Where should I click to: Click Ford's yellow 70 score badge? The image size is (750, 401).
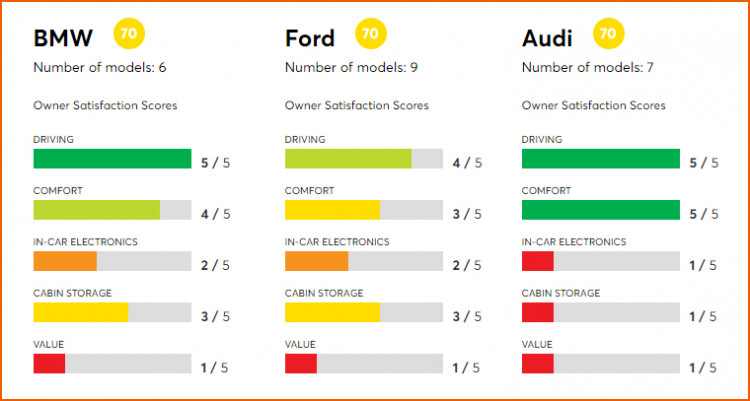(x=371, y=34)
